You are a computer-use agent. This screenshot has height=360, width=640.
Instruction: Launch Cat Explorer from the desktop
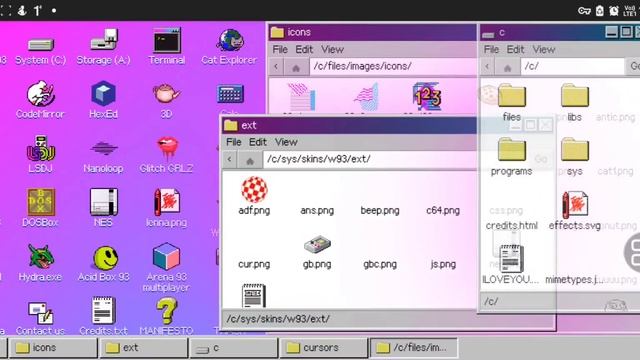(229, 47)
